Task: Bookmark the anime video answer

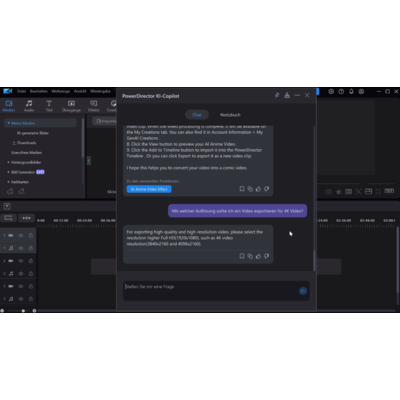Action: pyautogui.click(x=242, y=189)
